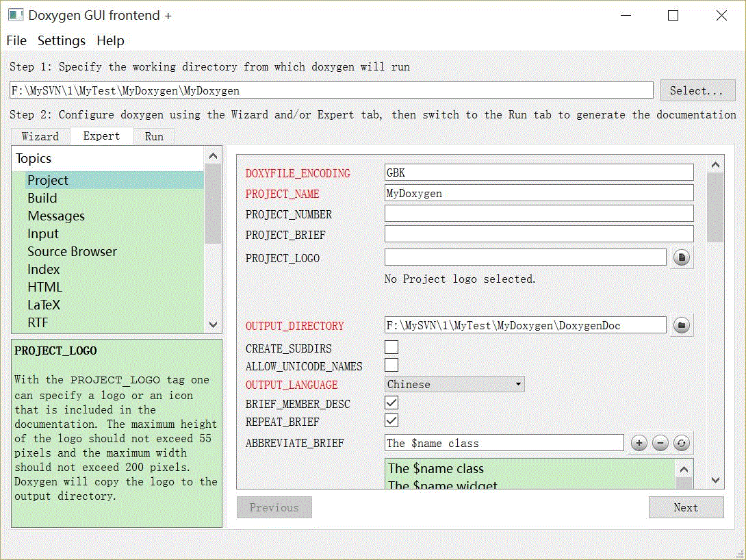The height and width of the screenshot is (560, 746).
Task: Select 'The $name class' list entry
Action: tap(530, 469)
